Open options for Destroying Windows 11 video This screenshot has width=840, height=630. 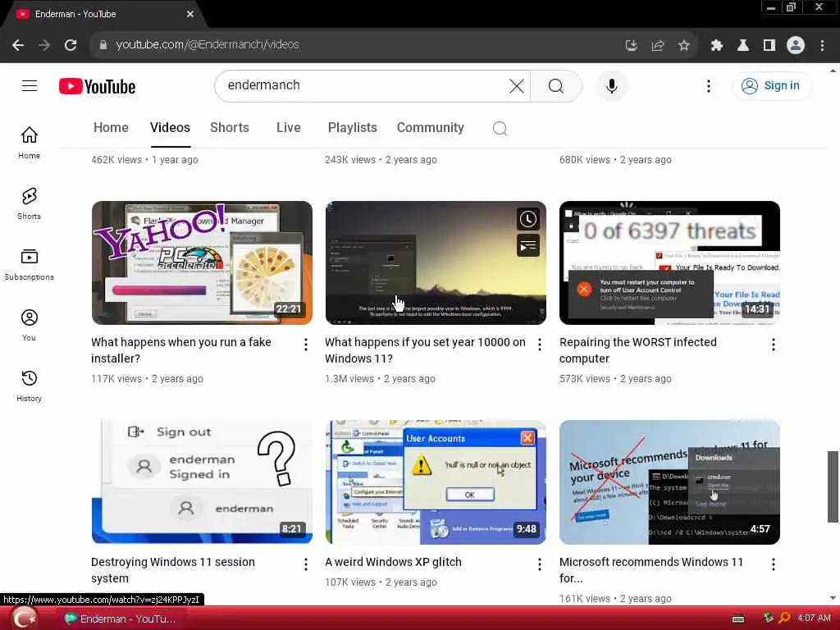(305, 564)
